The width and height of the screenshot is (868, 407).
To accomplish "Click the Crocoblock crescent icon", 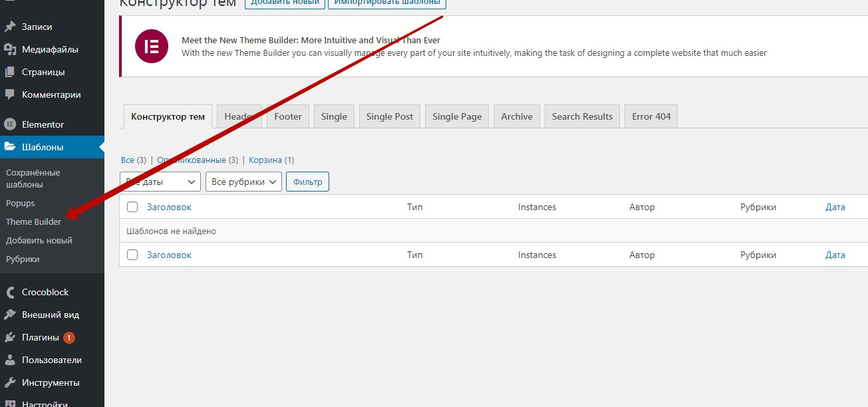I will coord(10,292).
